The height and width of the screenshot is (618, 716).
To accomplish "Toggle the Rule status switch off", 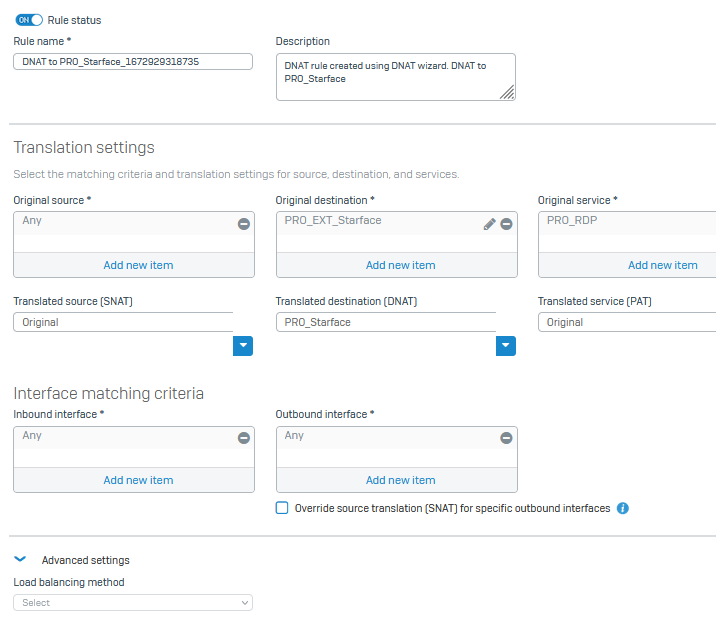I will coord(29,20).
